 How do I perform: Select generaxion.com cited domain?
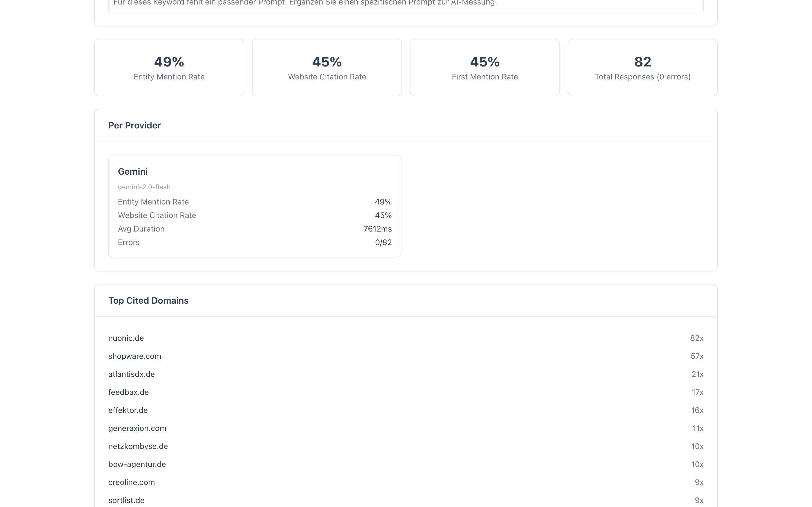click(137, 428)
